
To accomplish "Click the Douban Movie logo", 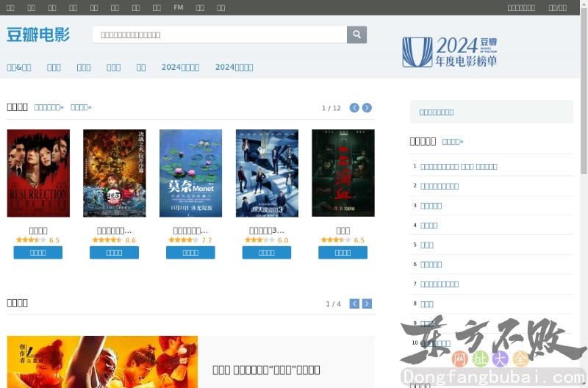I will [x=38, y=35].
